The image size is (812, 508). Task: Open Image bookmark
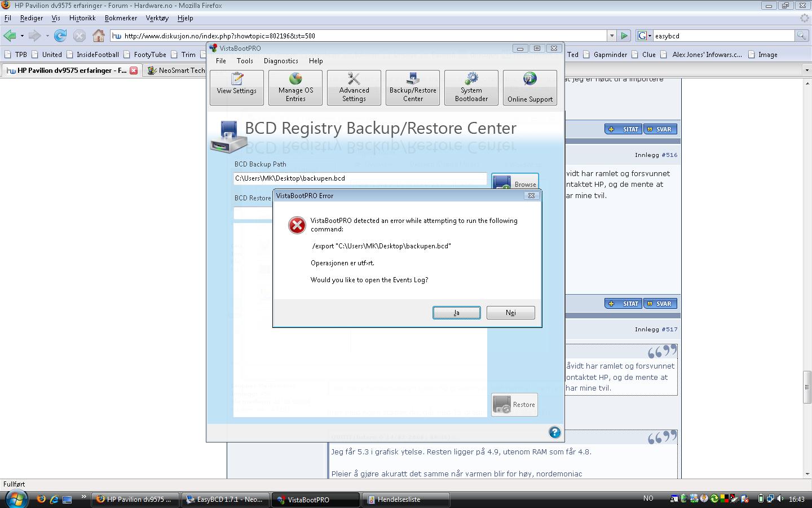click(762, 55)
